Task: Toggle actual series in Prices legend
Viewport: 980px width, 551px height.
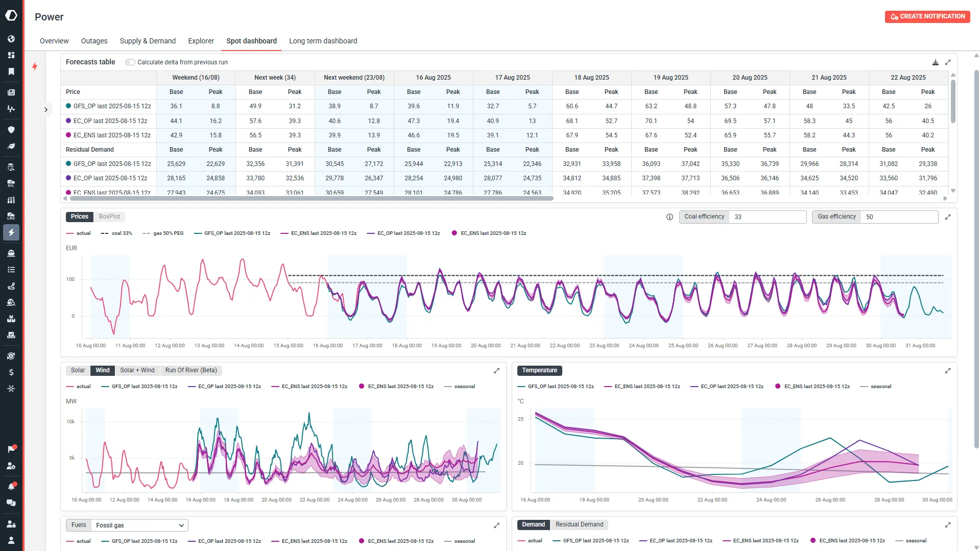Action: click(x=78, y=233)
